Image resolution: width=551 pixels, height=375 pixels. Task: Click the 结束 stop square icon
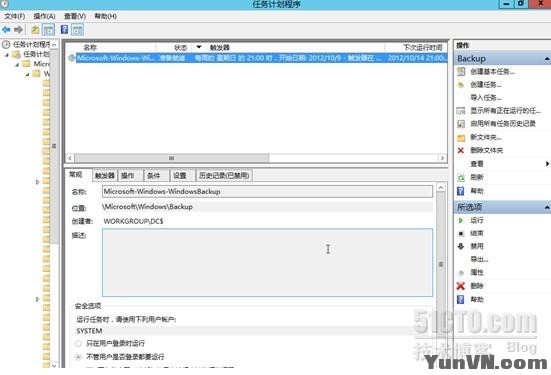point(461,233)
